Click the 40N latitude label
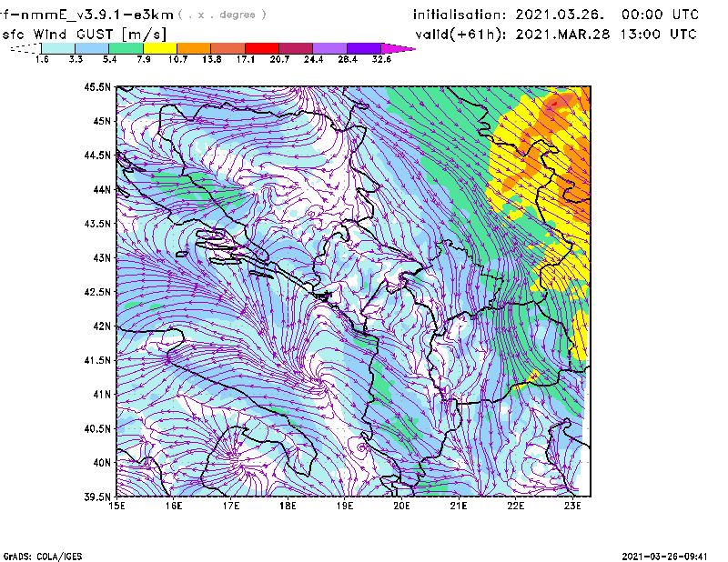Image resolution: width=728 pixels, height=562 pixels. pyautogui.click(x=102, y=463)
